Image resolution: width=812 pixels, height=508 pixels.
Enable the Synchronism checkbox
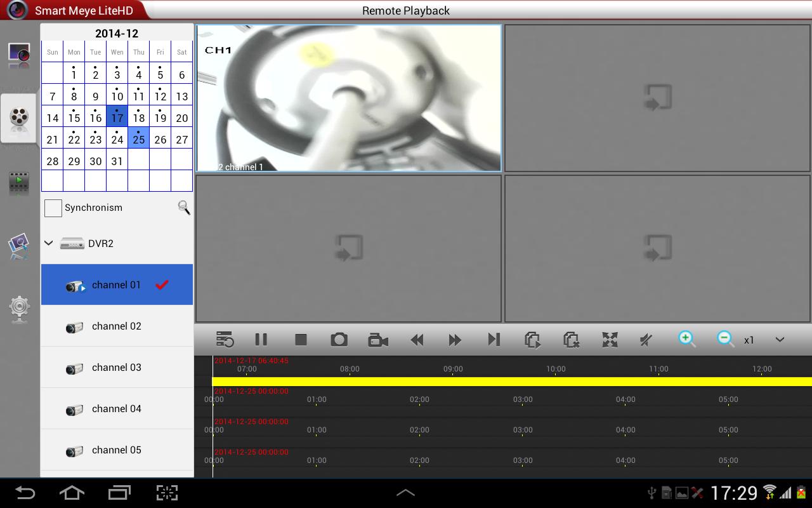pos(53,208)
